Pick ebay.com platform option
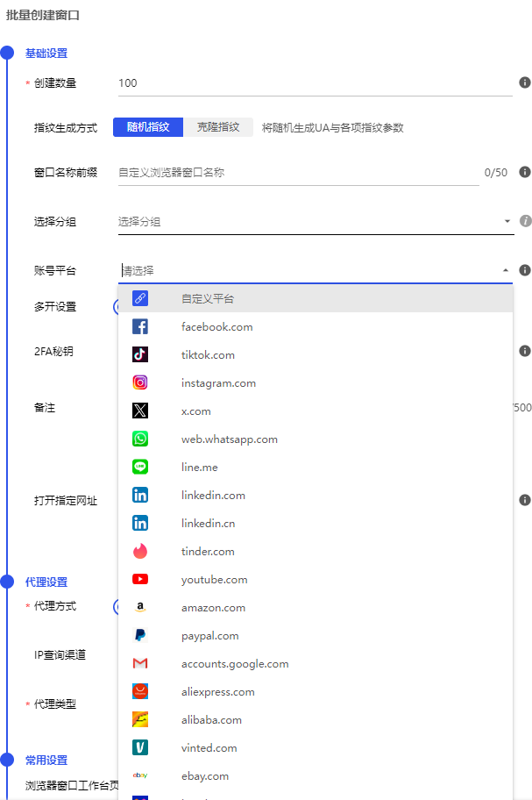 point(316,775)
